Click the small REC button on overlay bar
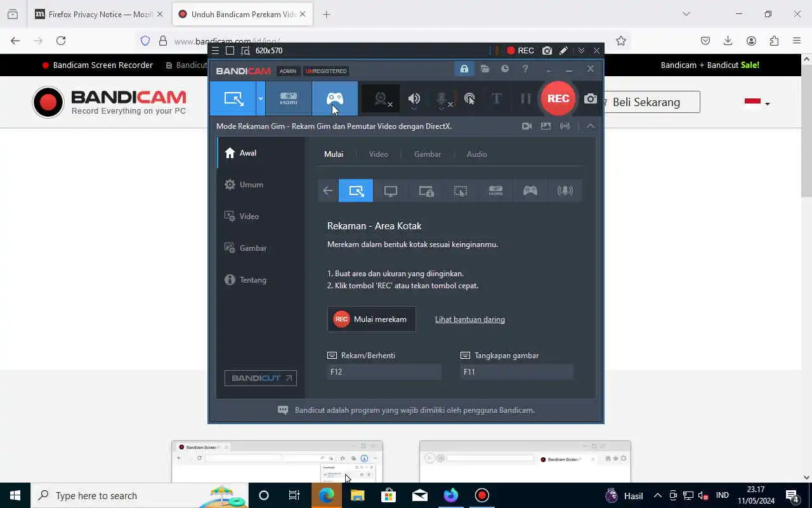The image size is (812, 508). click(x=520, y=51)
